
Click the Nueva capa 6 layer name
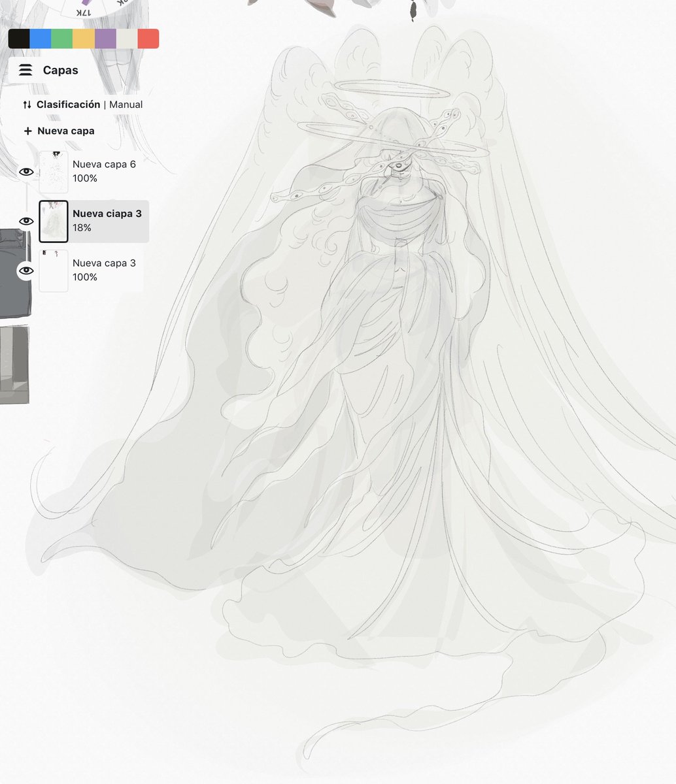pyautogui.click(x=104, y=164)
